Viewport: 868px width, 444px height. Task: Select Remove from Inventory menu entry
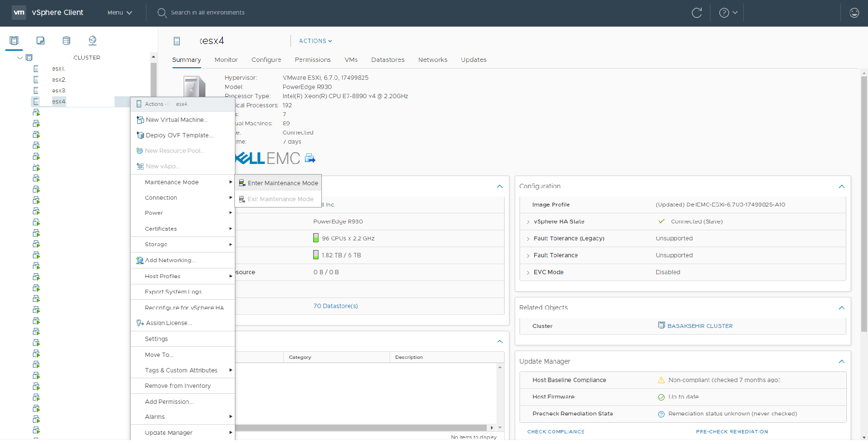click(x=183, y=386)
